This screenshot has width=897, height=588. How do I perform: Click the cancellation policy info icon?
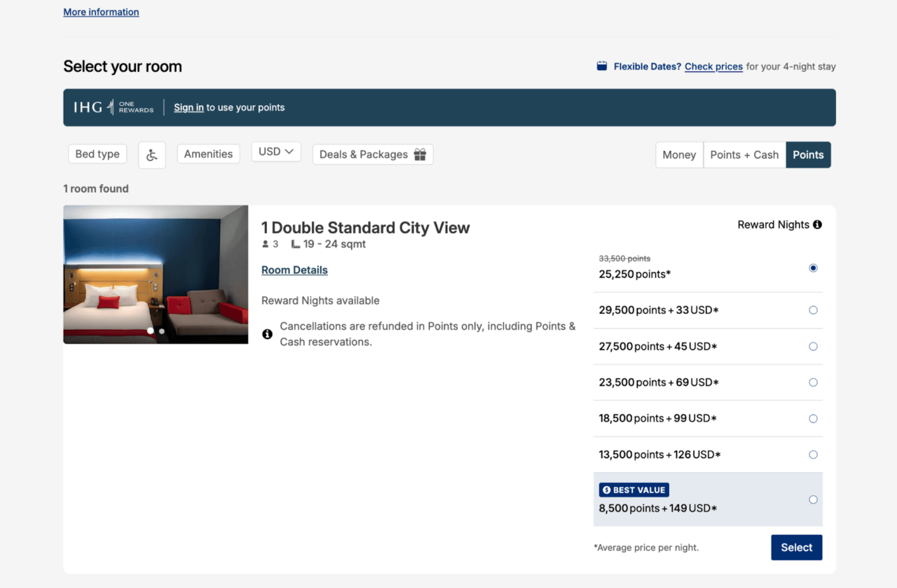point(267,334)
